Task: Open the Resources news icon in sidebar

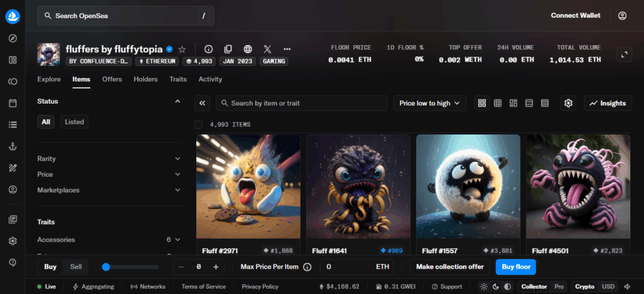Action: click(x=13, y=219)
